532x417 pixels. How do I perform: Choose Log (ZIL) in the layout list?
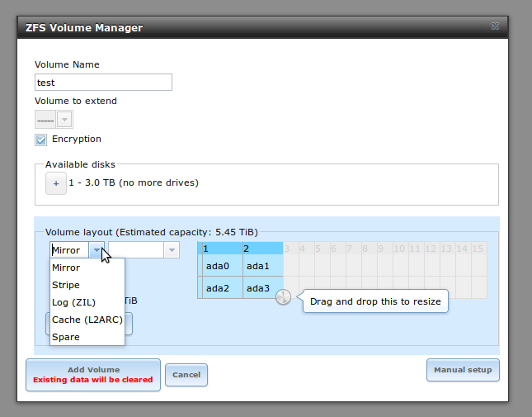[87, 302]
